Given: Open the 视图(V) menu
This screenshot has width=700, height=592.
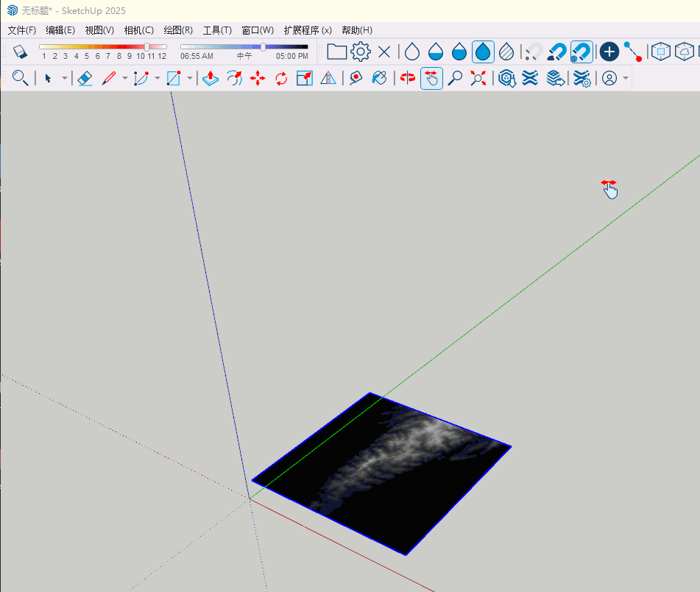Looking at the screenshot, I should pyautogui.click(x=99, y=30).
